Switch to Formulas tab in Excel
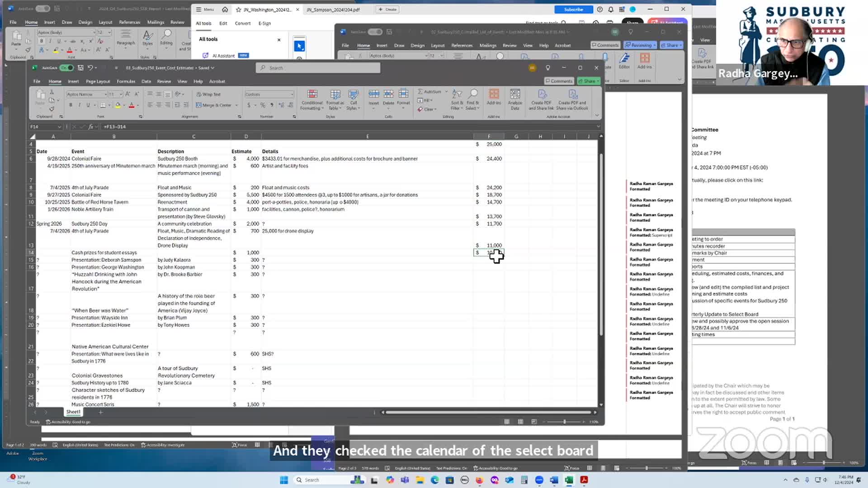Screen dimensions: 868x488 click(126, 81)
